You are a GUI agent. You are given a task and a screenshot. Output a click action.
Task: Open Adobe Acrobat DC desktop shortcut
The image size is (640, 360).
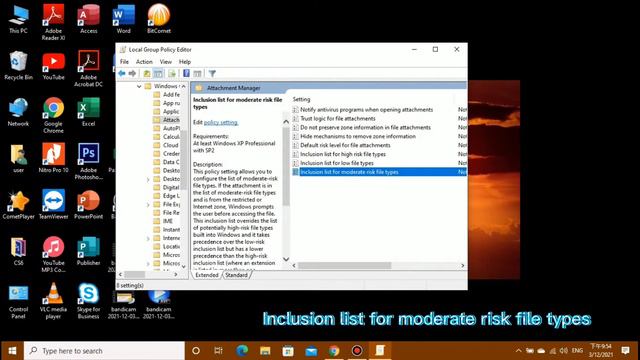point(89,69)
